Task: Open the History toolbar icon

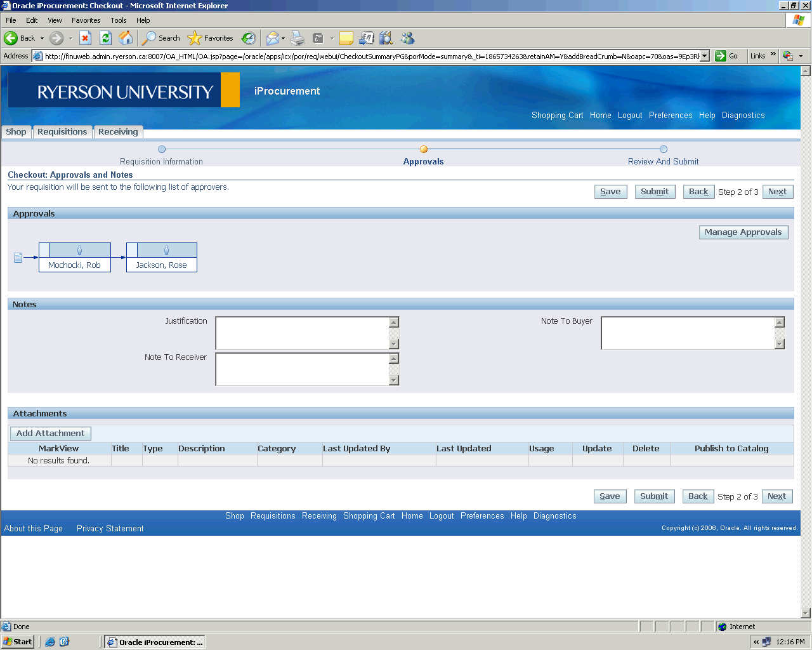Action: [x=249, y=38]
